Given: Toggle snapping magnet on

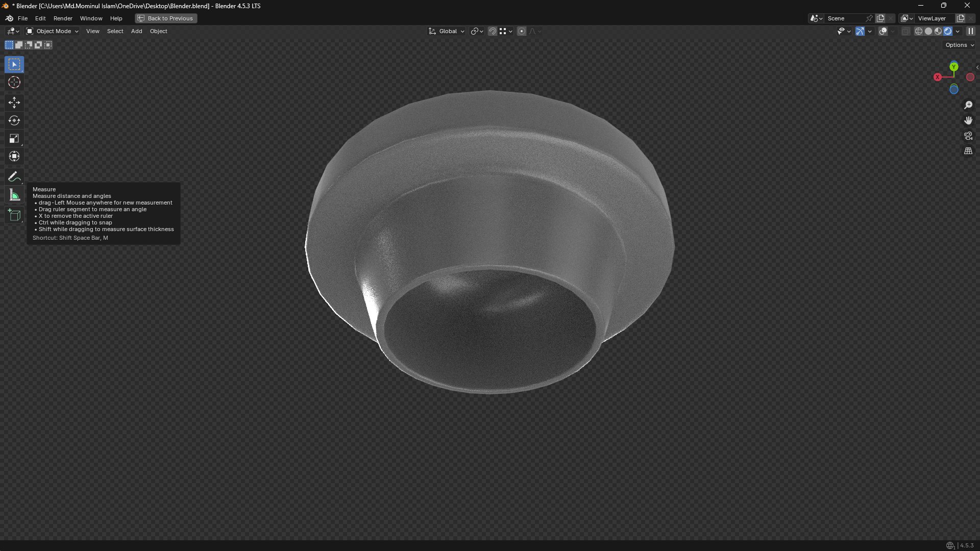Looking at the screenshot, I should [493, 31].
